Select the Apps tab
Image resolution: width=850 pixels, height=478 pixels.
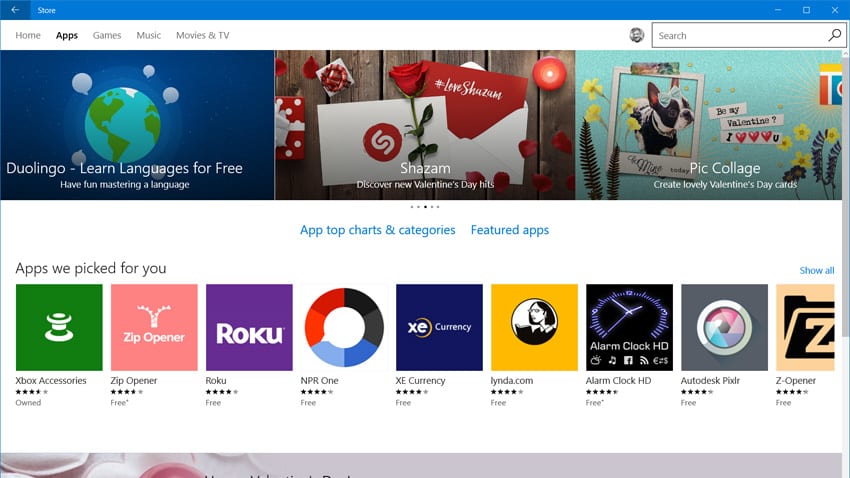click(67, 35)
